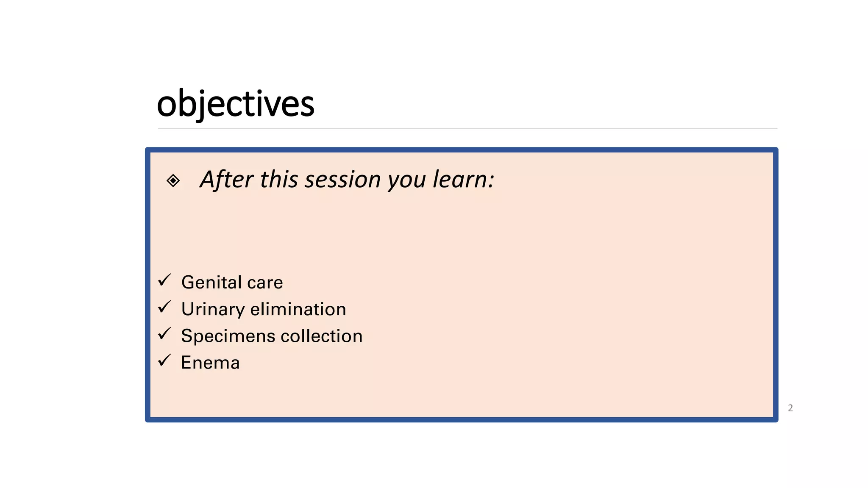Click the Enema list item text
Image resolution: width=868 pixels, height=488 pixels.
click(210, 363)
